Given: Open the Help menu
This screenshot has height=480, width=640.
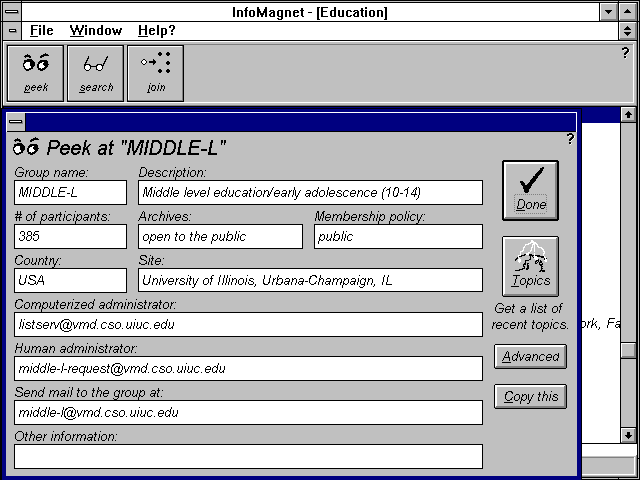Looking at the screenshot, I should click(156, 31).
